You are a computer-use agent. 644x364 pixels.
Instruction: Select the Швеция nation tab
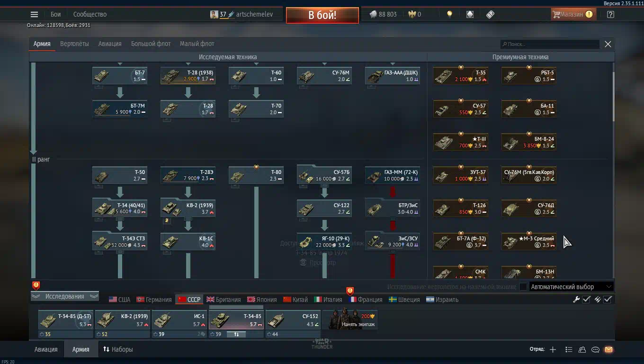404,300
